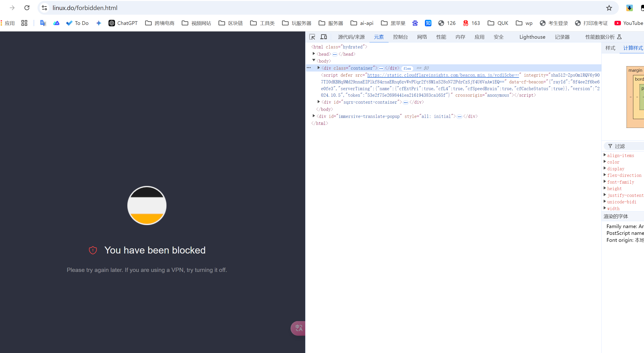Expand the font-family computed property
Screen dimensions: 644x353
click(x=605, y=181)
